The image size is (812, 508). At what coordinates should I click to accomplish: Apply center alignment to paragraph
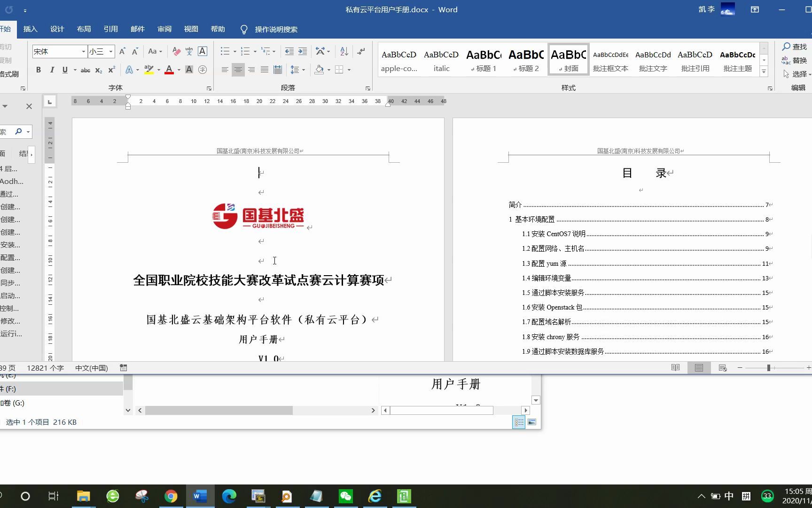tap(238, 70)
